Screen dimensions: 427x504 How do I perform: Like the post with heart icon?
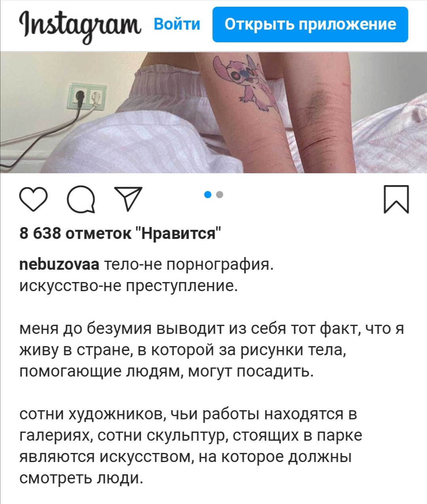tap(33, 199)
